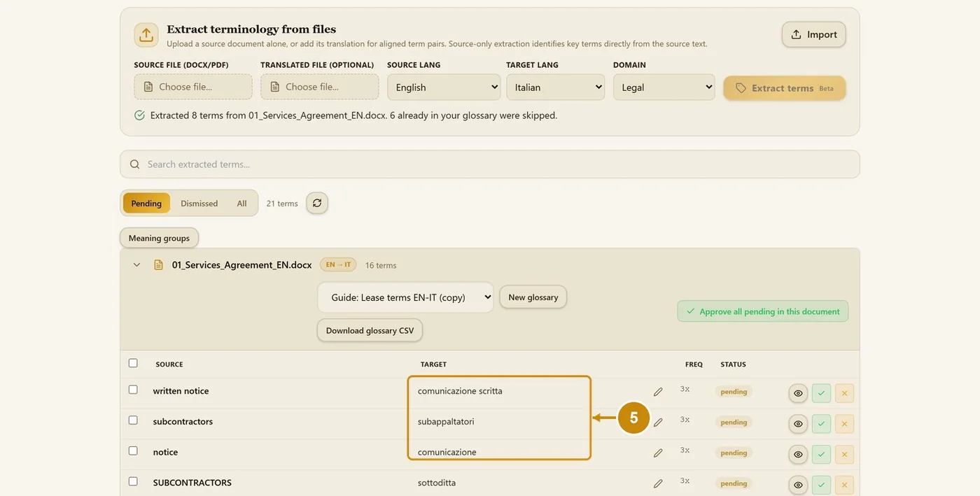Screen dimensions: 980x496
Task: View context for 'subappaltatori' row
Action: pos(798,423)
